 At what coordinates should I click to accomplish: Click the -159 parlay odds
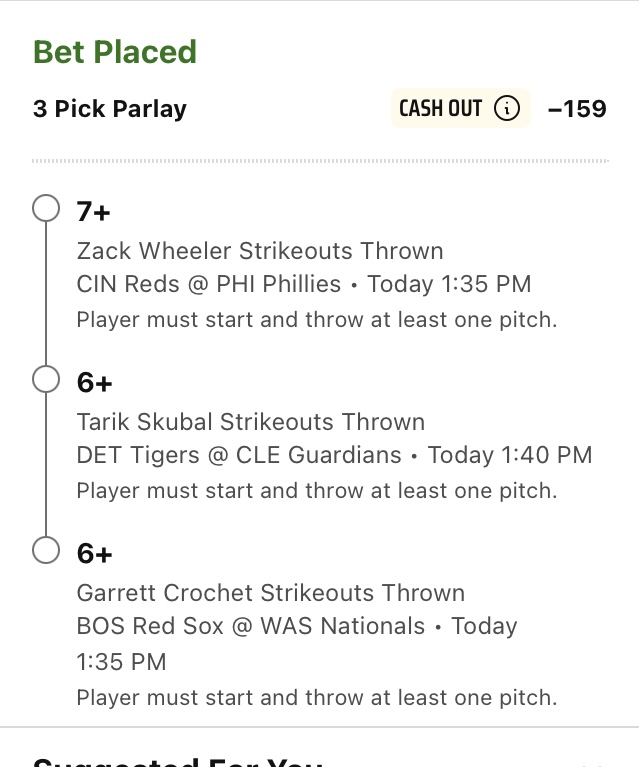(x=577, y=109)
